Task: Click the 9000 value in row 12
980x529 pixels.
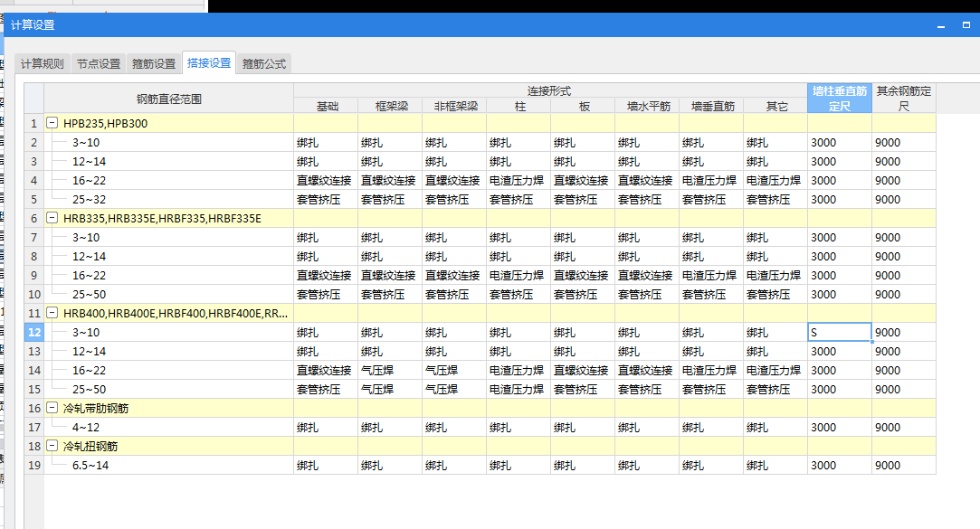Action: pyautogui.click(x=904, y=332)
